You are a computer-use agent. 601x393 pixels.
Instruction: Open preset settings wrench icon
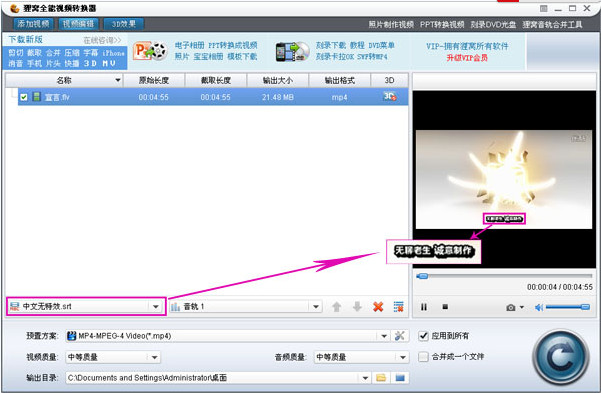[399, 336]
